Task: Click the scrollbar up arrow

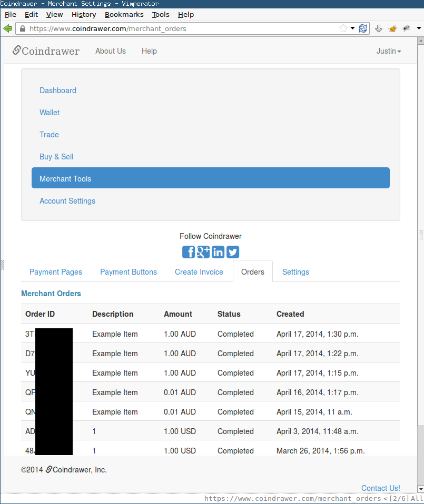Action: click(420, 41)
